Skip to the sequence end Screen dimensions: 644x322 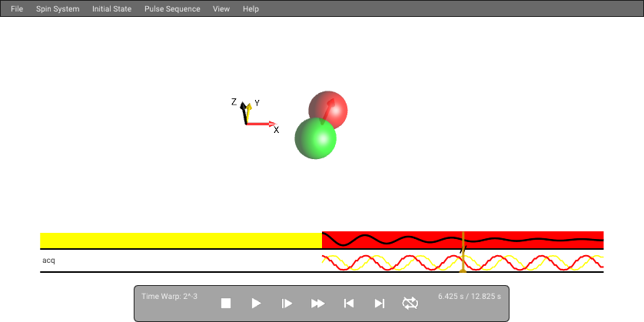(380, 304)
